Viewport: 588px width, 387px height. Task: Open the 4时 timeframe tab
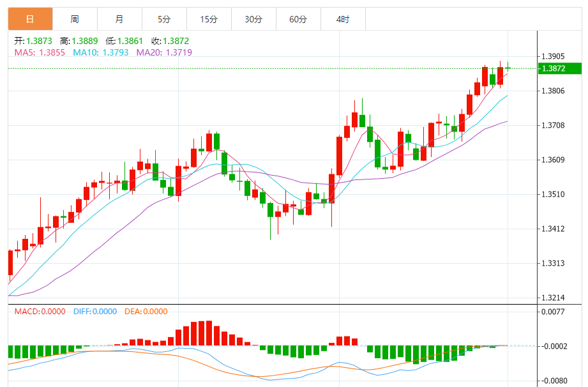pyautogui.click(x=343, y=19)
